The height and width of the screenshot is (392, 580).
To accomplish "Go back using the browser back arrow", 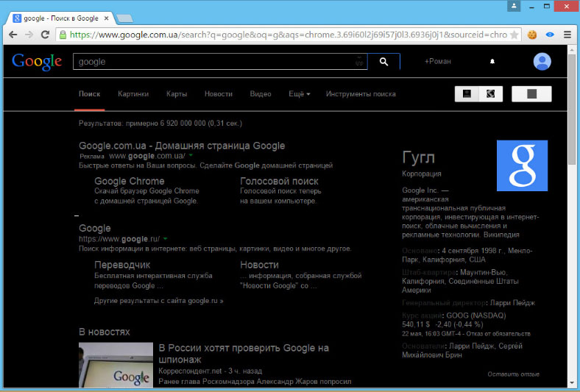I will tap(13, 35).
